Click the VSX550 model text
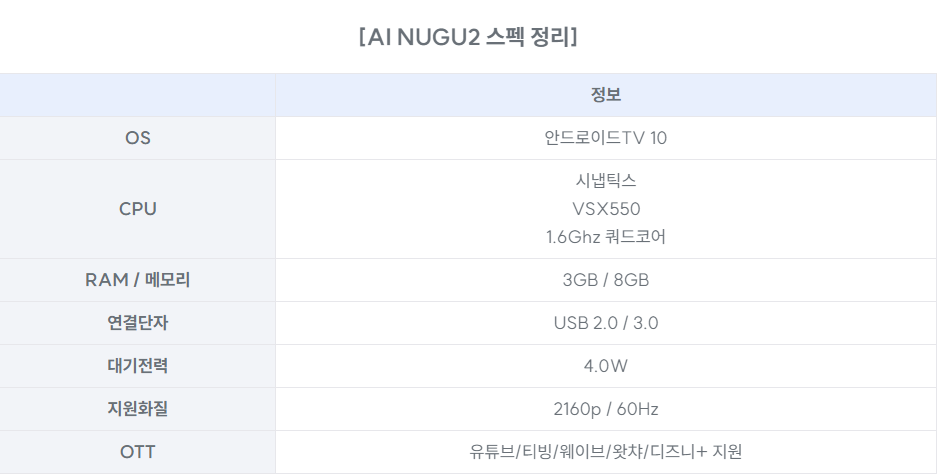The width and height of the screenshot is (937, 474). click(x=606, y=209)
